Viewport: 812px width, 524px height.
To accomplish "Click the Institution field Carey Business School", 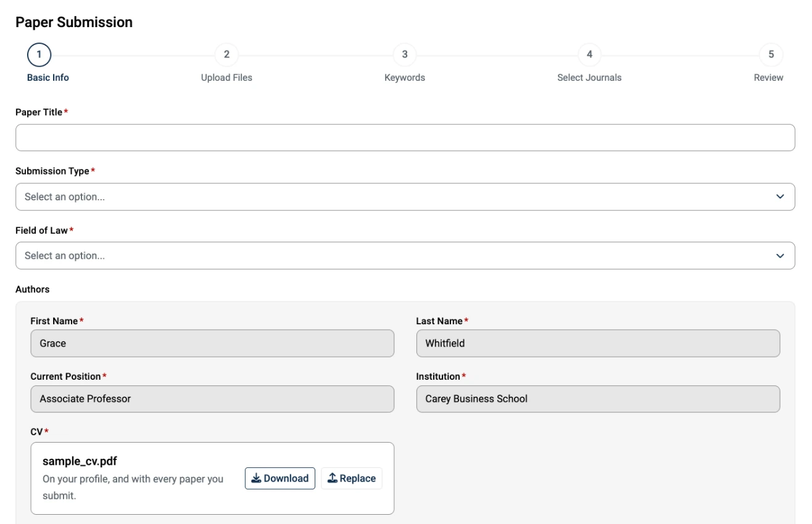I will 598,399.
